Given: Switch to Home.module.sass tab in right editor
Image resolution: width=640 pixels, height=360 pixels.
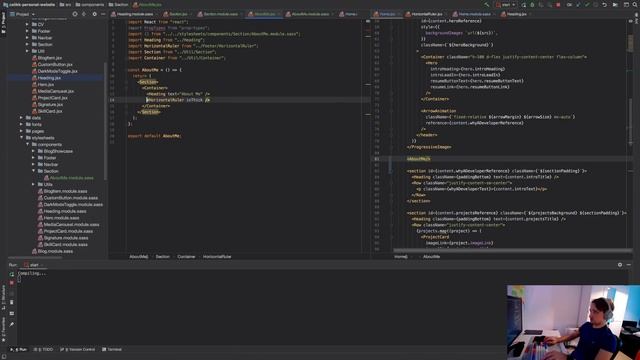Looking at the screenshot, I should [x=473, y=14].
